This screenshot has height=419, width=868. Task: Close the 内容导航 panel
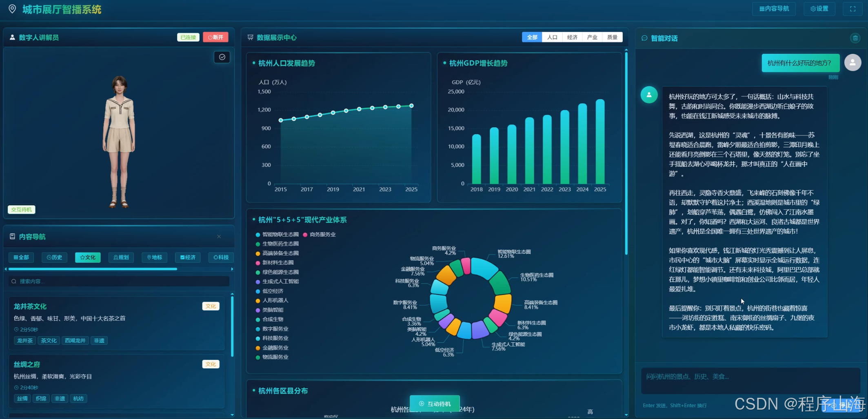pyautogui.click(x=219, y=237)
